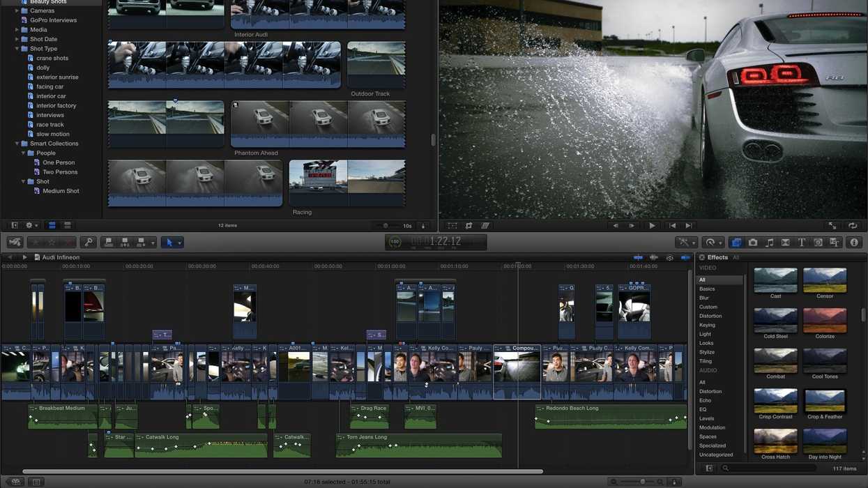
Task: Step forward one frame in viewer
Action: tap(632, 226)
